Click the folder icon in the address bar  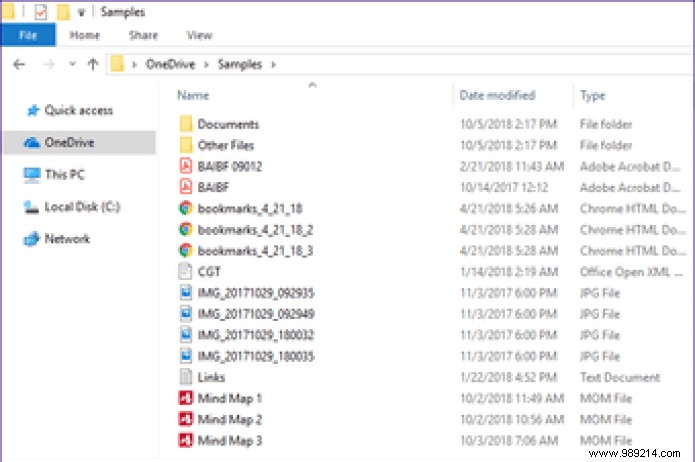click(x=117, y=64)
